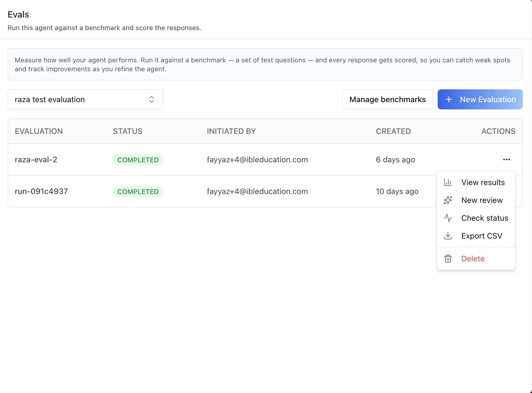This screenshot has width=532, height=393.
Task: Click the 10 days ago created cell
Action: [397, 191]
